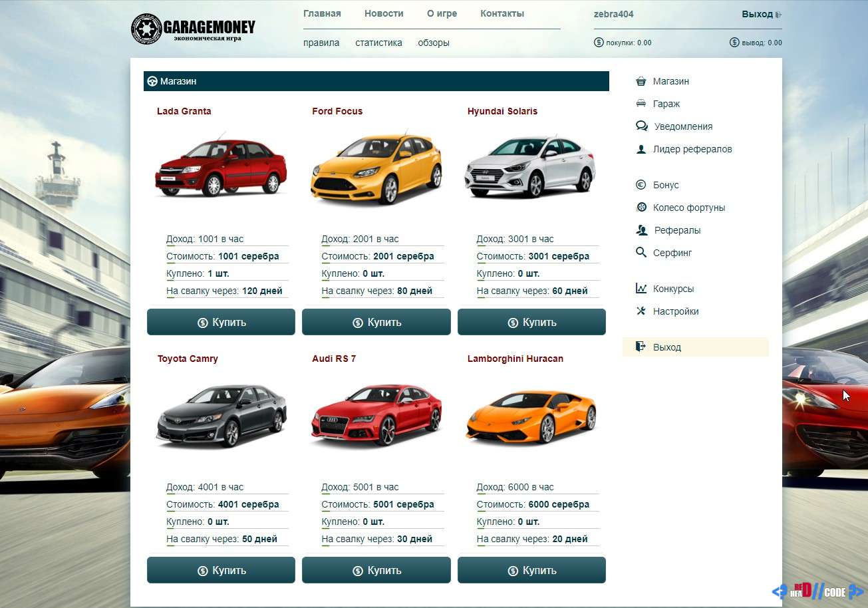The height and width of the screenshot is (608, 868).
Task: Click the magnifier icon beside Серфинг
Action: coord(641,253)
